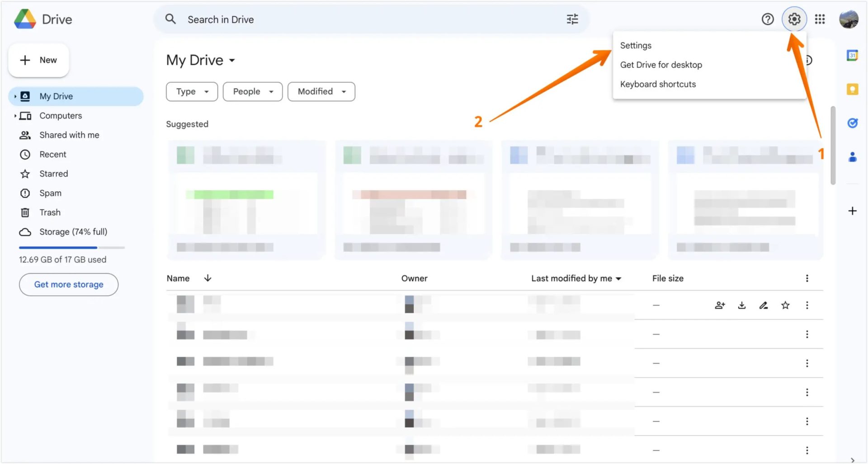Screen dimensions: 868x464
Task: Open advanced search filters
Action: [572, 19]
